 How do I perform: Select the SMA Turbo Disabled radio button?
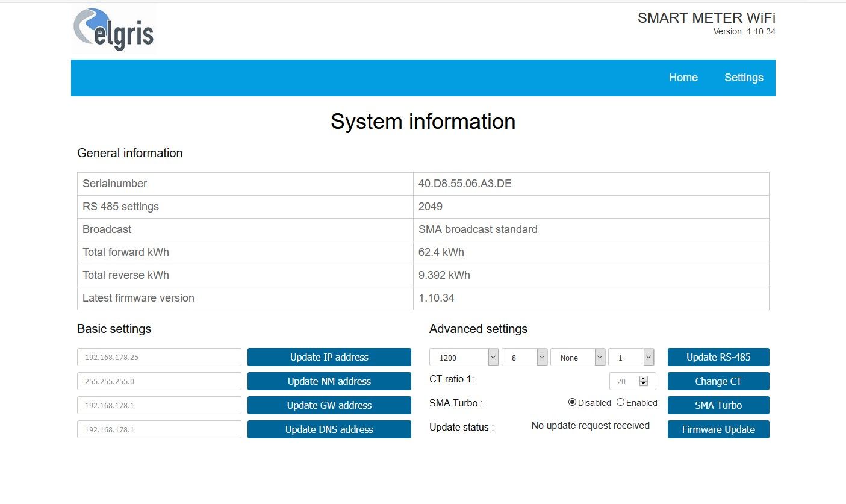(572, 402)
